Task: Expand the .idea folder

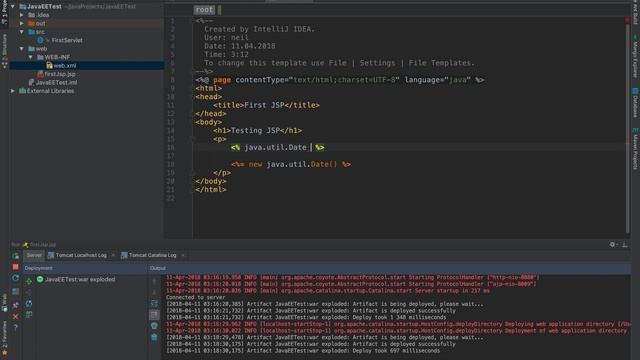Action: (x=22, y=15)
